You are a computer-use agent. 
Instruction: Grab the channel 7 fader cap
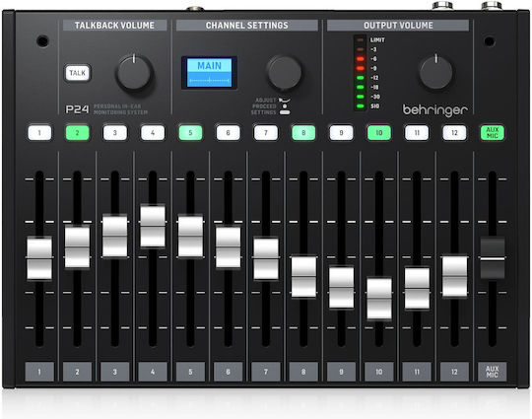266,258
